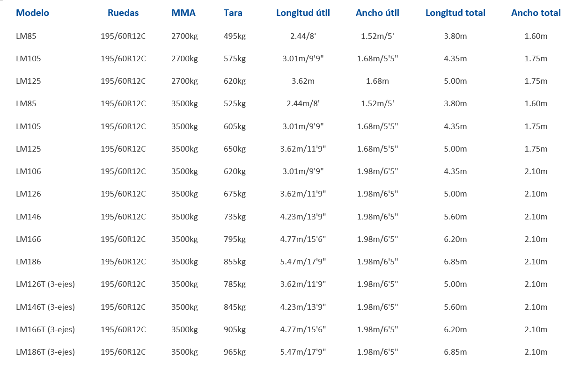Click the LM126T (3-ejes) model cell
This screenshot has width=588, height=372.
(45, 284)
